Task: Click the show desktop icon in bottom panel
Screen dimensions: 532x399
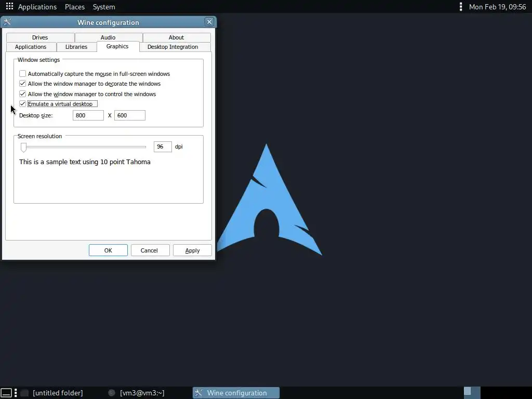Action: [x=6, y=393]
